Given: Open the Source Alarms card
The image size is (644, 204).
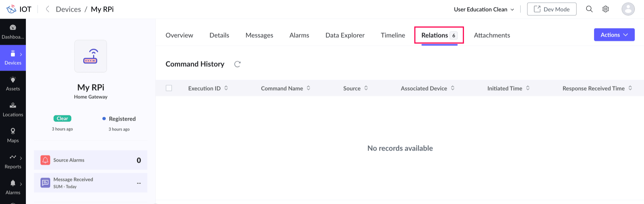Looking at the screenshot, I should coord(90,160).
